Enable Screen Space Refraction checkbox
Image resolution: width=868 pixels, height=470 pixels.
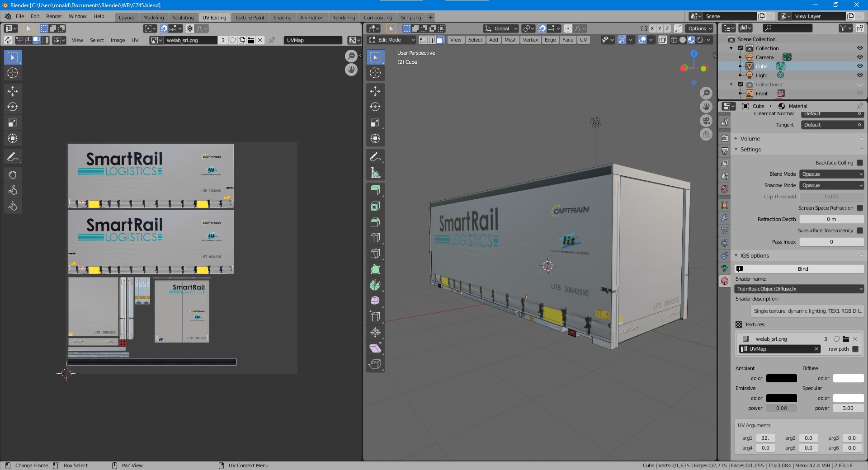coord(859,208)
